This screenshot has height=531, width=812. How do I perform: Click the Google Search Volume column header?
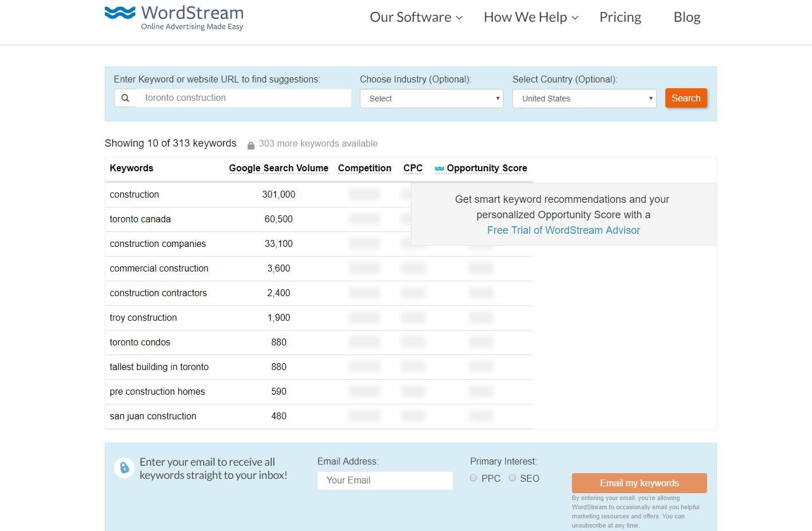278,168
